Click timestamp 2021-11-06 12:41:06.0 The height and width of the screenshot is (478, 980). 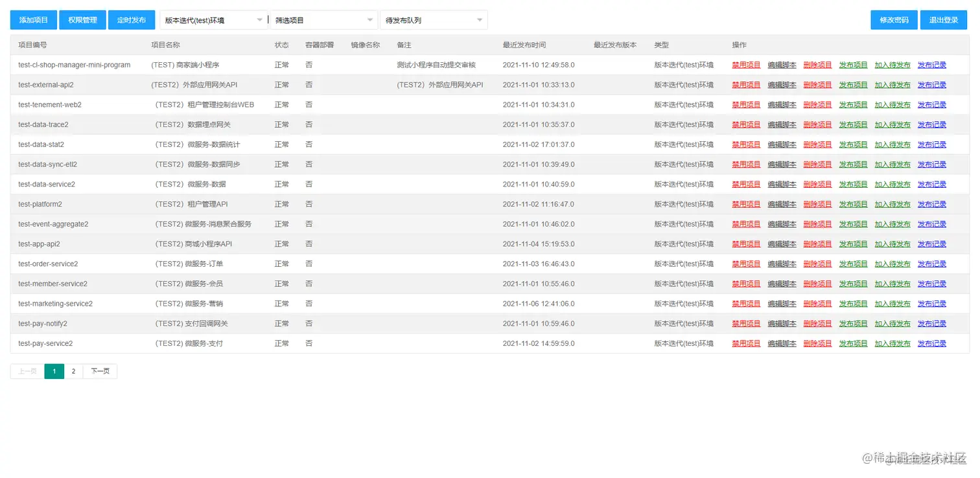coord(539,304)
